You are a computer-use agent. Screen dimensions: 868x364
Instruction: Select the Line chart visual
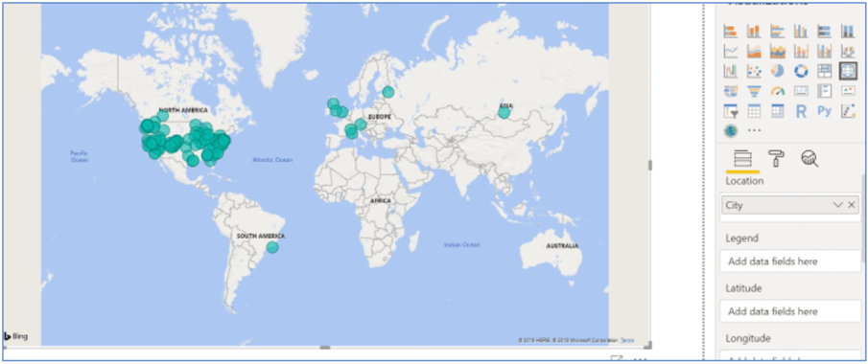(x=731, y=52)
